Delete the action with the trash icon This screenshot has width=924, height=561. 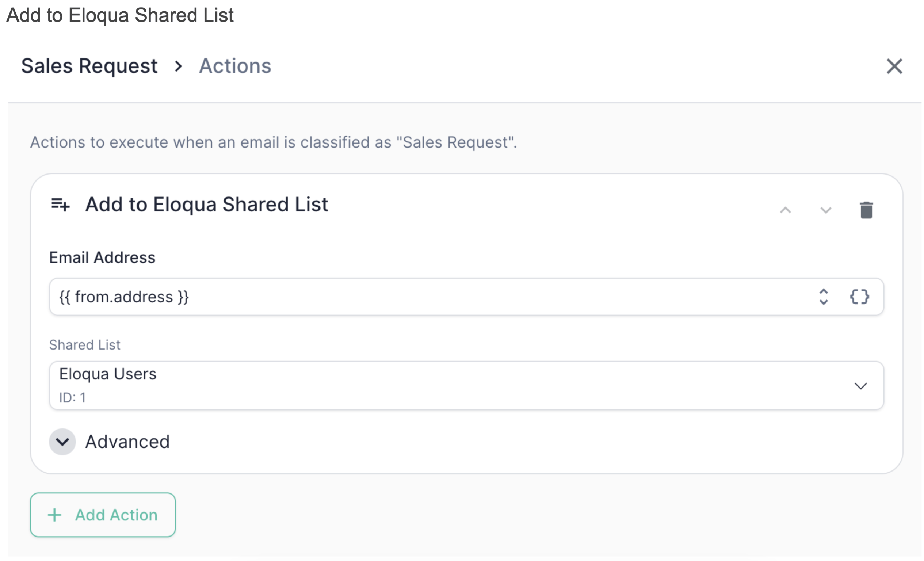866,210
